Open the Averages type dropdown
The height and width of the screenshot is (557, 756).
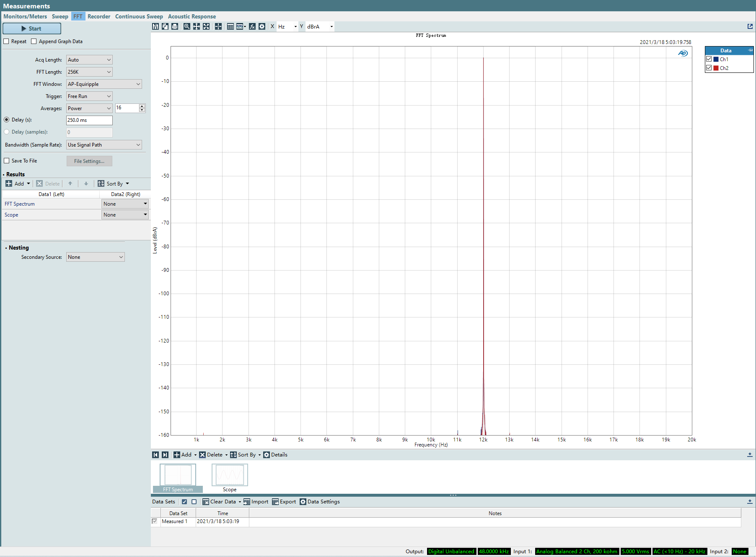(x=89, y=108)
